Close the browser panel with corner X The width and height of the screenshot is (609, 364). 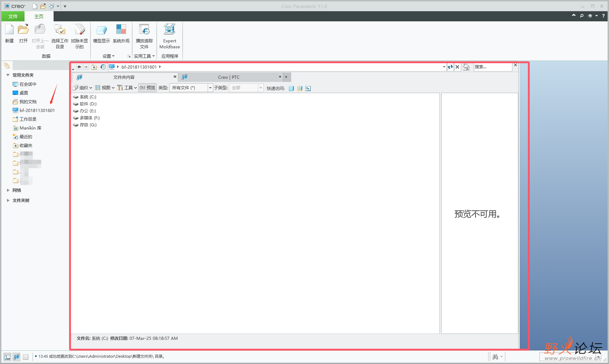coord(515,65)
